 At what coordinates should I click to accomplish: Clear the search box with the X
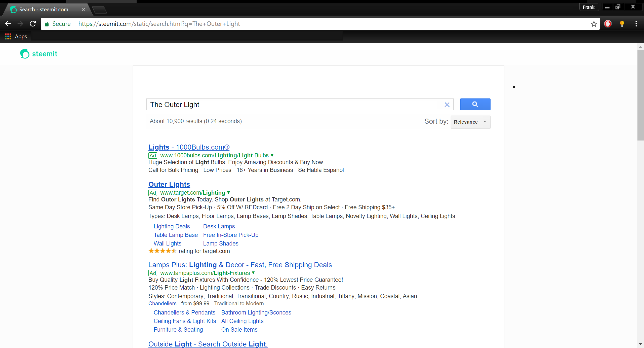point(447,105)
